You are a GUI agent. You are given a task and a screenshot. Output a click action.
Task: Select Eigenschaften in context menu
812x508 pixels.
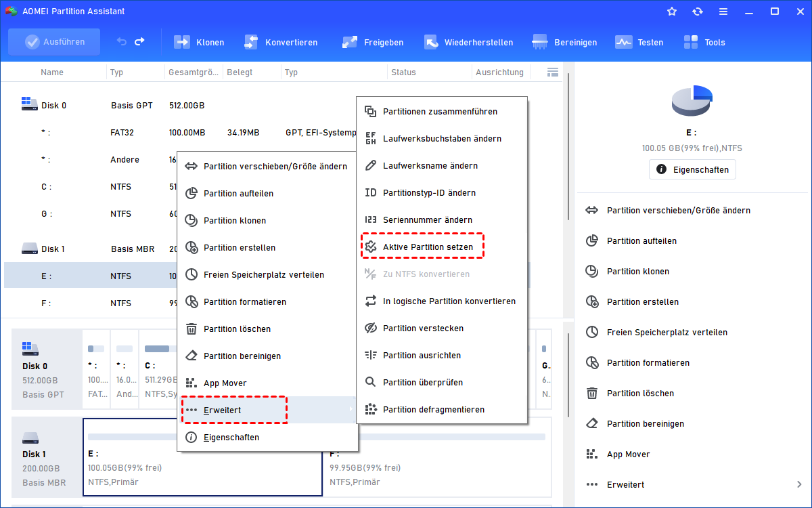(x=267, y=438)
